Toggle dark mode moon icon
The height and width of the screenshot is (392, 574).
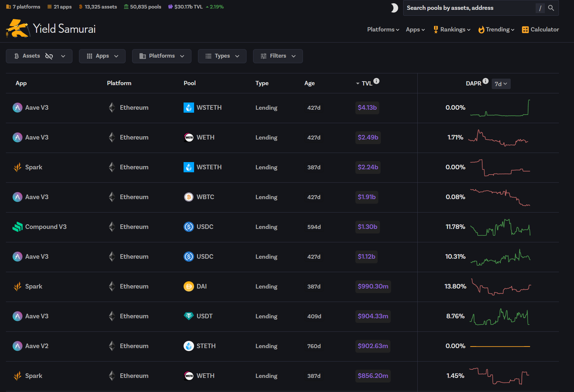[x=394, y=8]
